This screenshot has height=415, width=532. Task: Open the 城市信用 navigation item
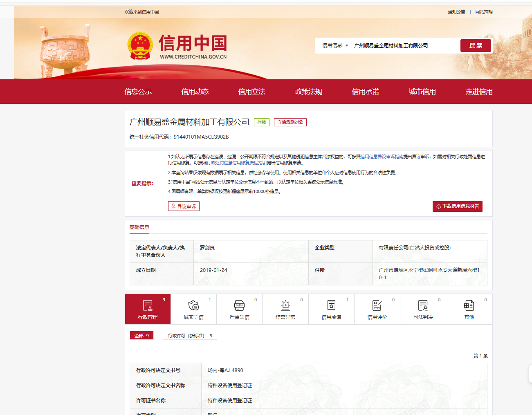pos(422,92)
